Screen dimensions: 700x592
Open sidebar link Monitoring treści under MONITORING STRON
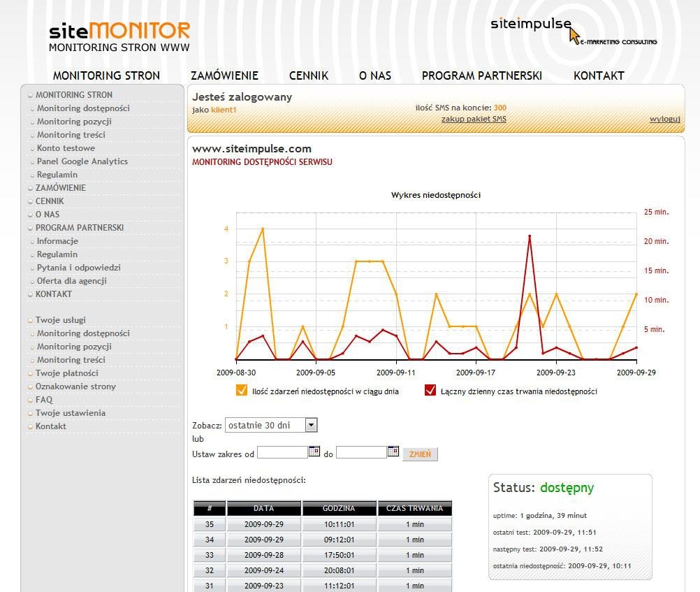click(x=71, y=135)
